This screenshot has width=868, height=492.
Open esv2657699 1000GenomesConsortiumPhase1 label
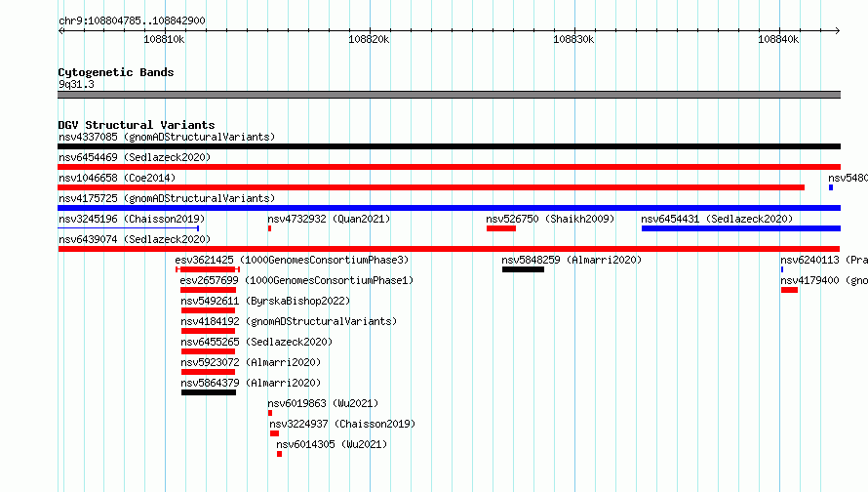(x=296, y=280)
